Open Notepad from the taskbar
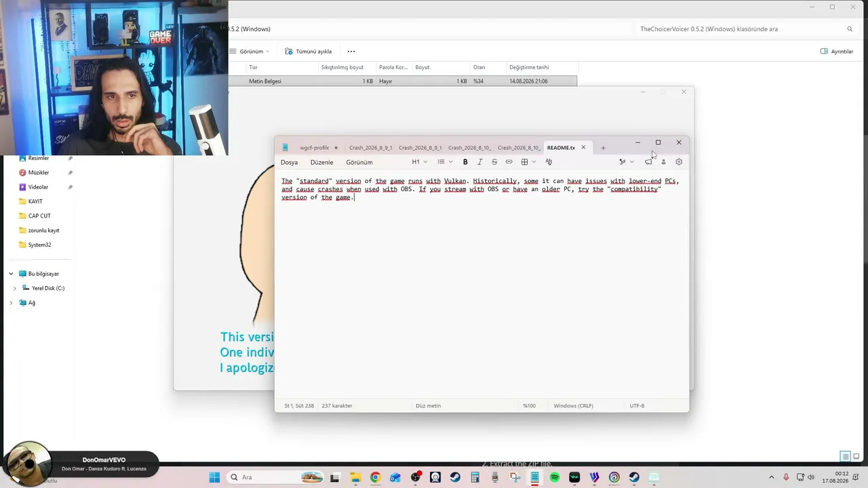 534,477
